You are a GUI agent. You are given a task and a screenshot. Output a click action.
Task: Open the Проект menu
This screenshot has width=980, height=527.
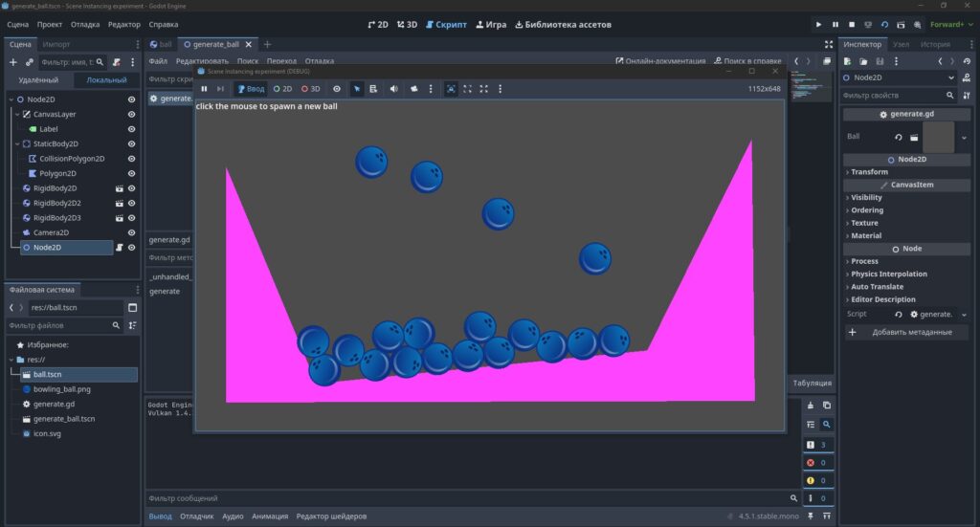(50, 24)
